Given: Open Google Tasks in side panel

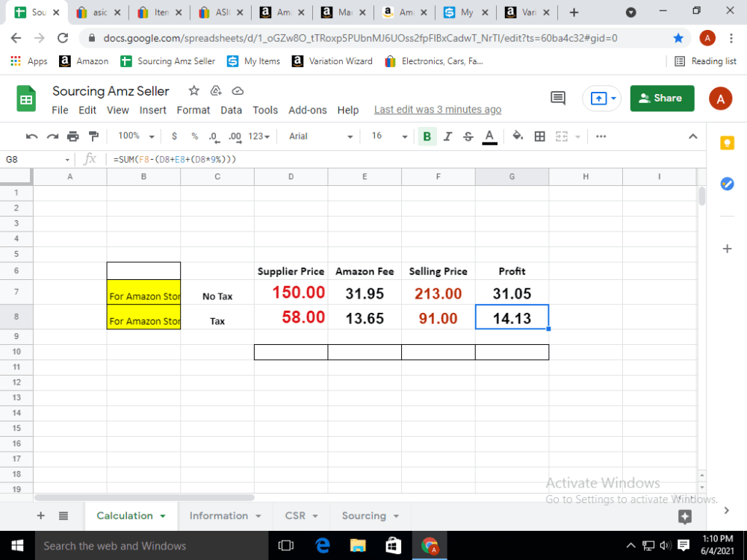Looking at the screenshot, I should [727, 184].
